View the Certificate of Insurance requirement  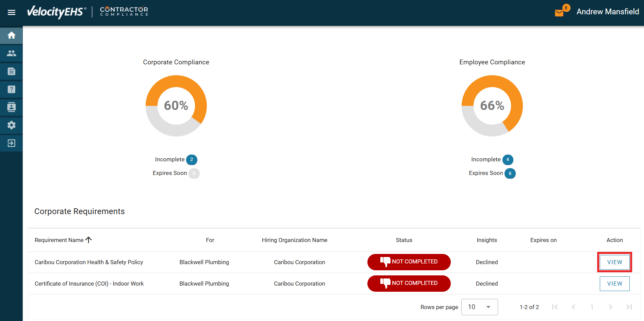(x=614, y=284)
